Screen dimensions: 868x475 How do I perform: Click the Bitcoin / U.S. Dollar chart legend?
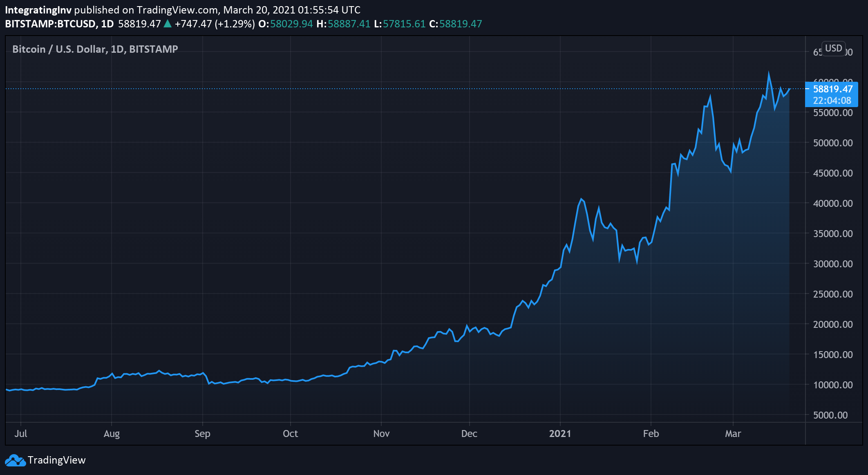click(x=95, y=49)
